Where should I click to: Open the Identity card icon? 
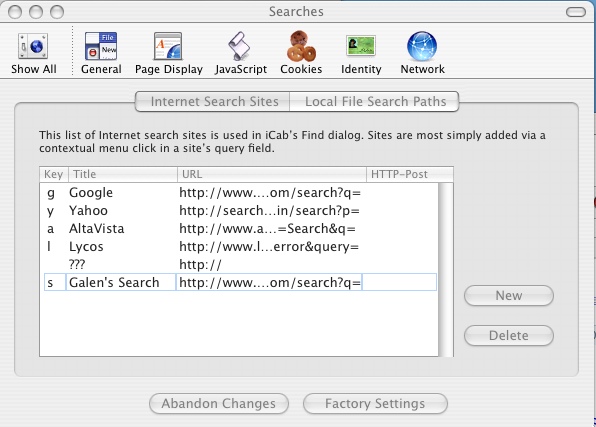(x=361, y=46)
